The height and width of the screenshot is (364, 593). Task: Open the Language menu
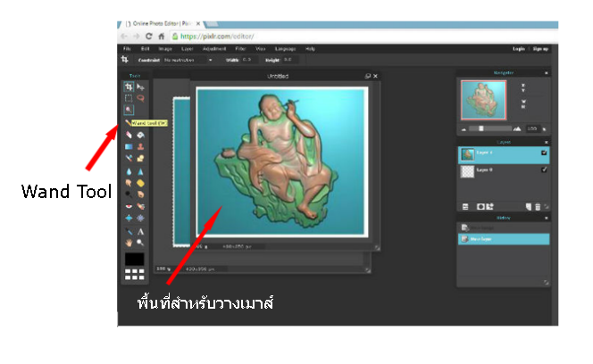point(285,49)
